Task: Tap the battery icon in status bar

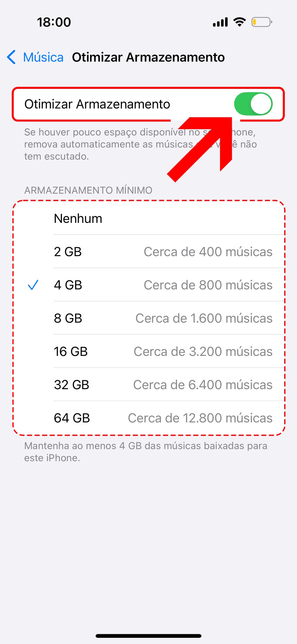Action: 262,22
